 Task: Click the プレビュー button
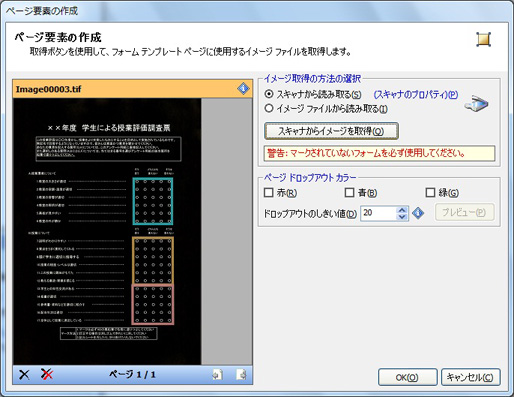465,212
